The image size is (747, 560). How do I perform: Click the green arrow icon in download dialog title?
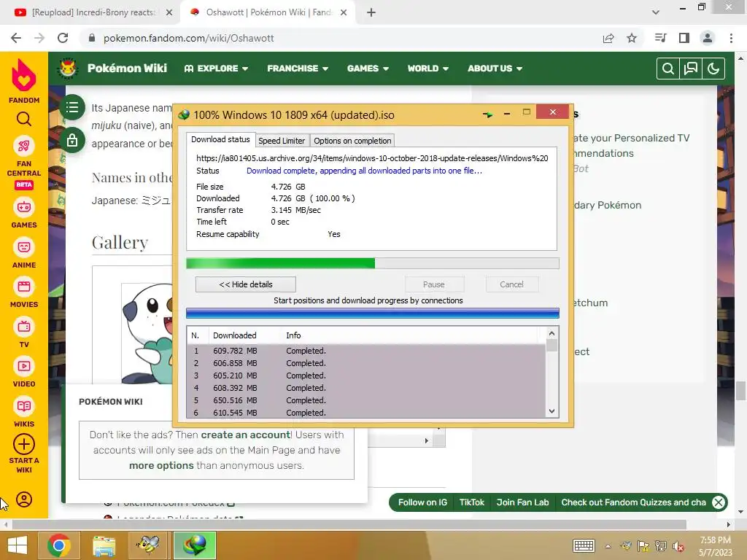click(x=487, y=114)
